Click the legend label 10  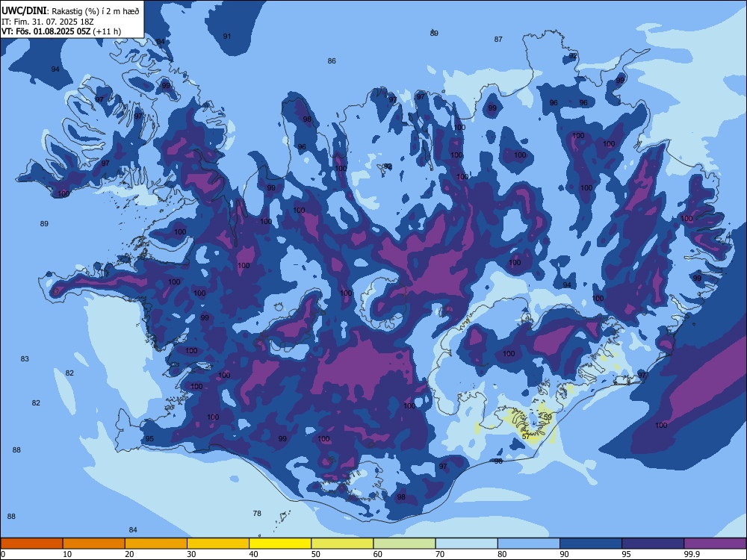[67, 554]
